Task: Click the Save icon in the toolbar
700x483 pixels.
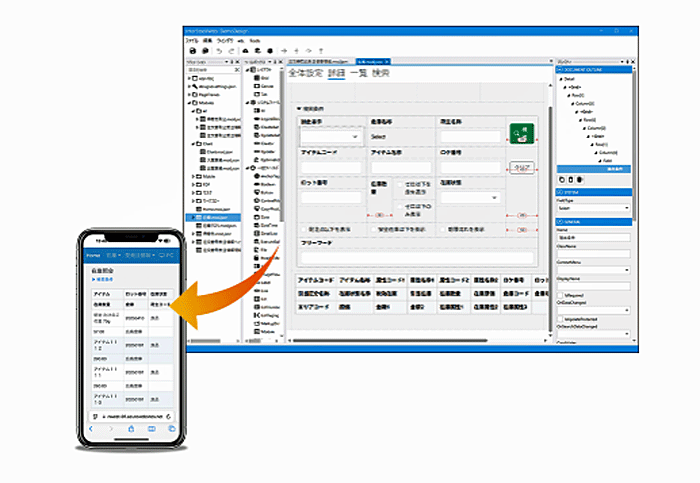Action: tap(192, 49)
